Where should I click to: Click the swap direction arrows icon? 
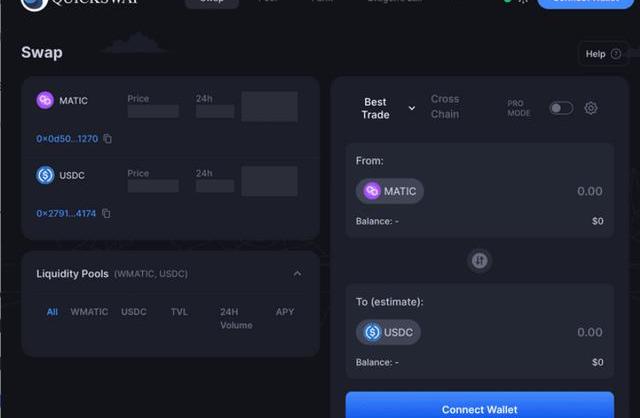pos(480,260)
